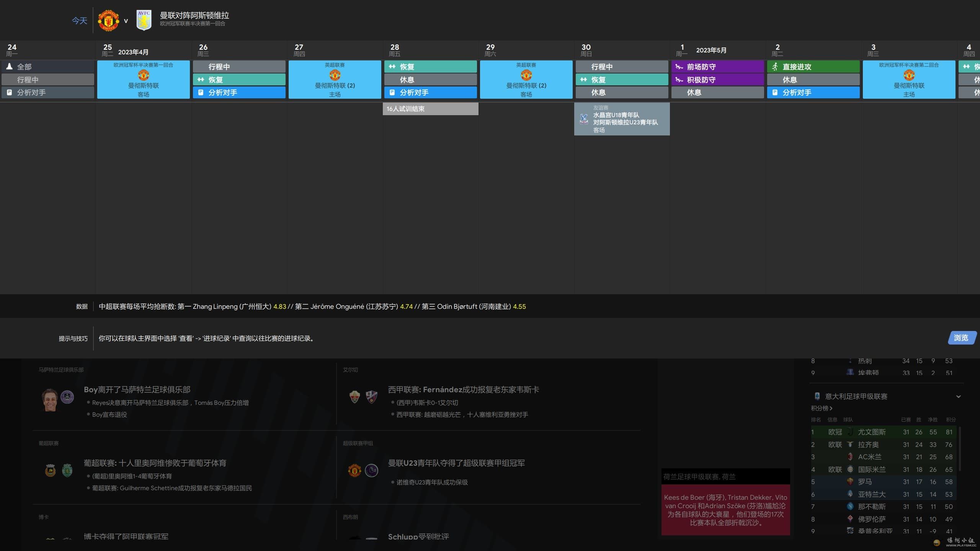Open the headline 葡超联赛: 十人里奥阿维惨败于葡萄牙体育
Image resolution: width=980 pixels, height=551 pixels.
click(x=155, y=463)
